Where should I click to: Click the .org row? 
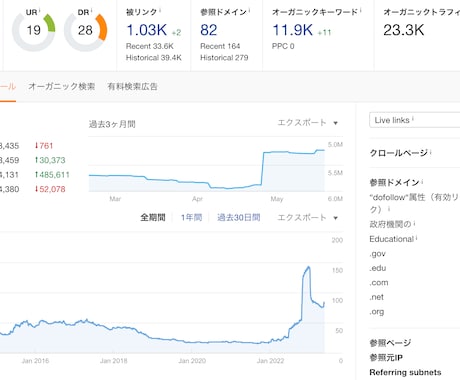(x=377, y=312)
